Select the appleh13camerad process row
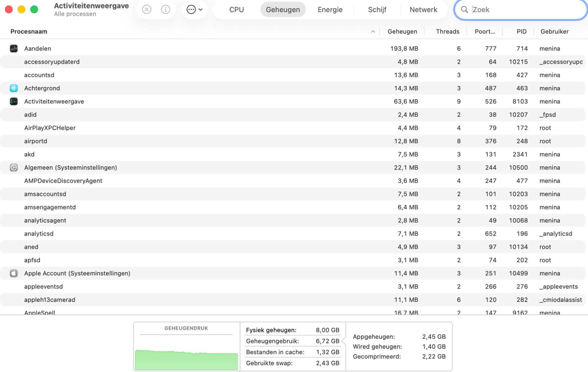588x372 pixels. click(x=293, y=300)
